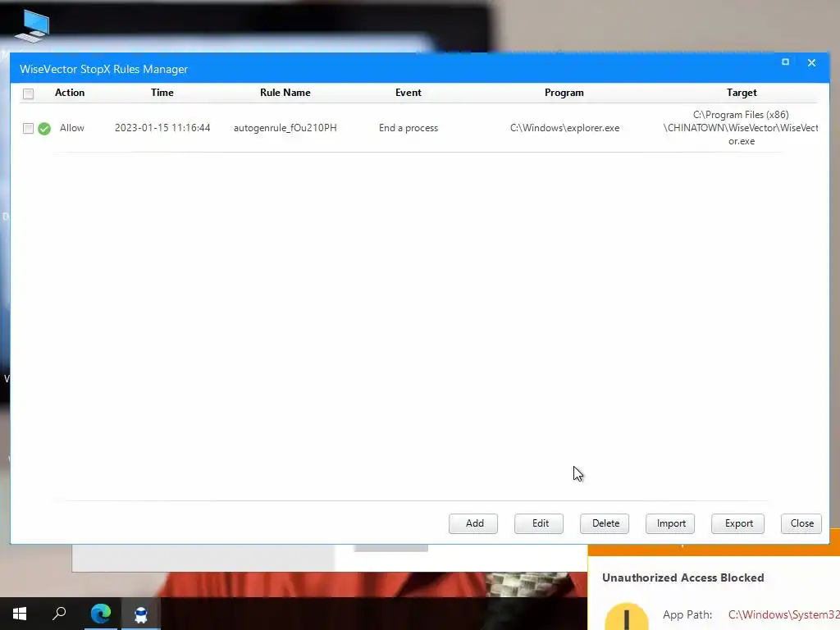Tick the select-all checkbox in the header
This screenshot has height=630, width=840.
[29, 94]
